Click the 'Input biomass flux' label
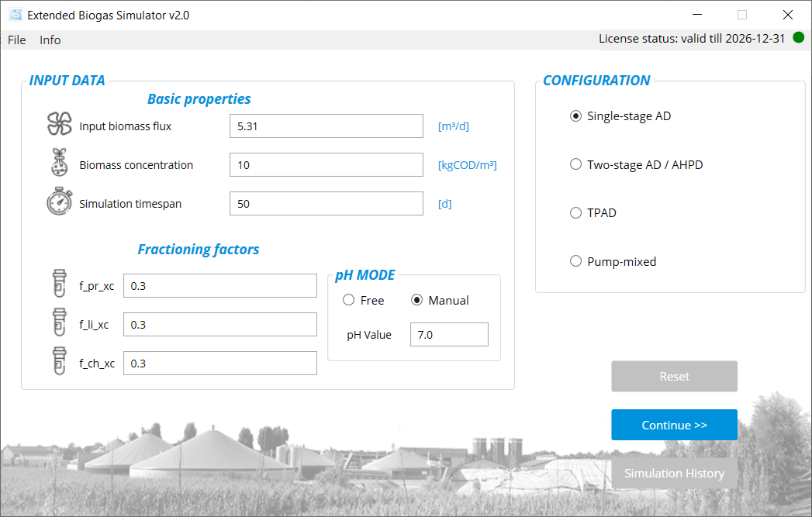 point(126,126)
